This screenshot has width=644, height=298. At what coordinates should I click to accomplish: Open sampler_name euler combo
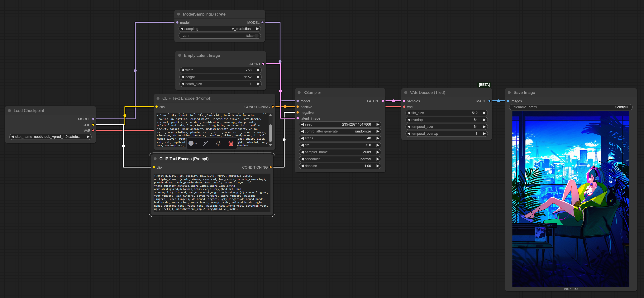(340, 152)
